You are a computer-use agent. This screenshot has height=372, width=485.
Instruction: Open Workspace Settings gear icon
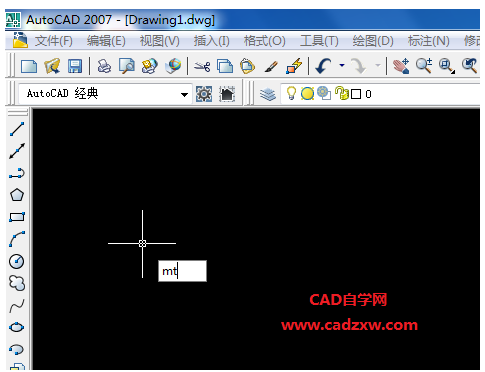pos(204,94)
